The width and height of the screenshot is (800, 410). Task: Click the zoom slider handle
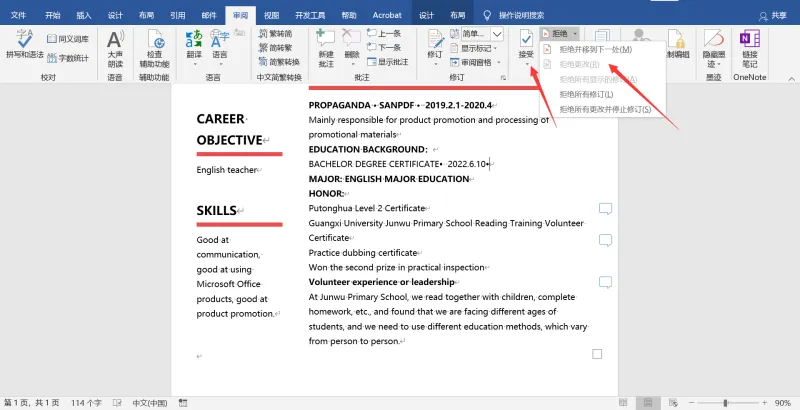(x=725, y=403)
